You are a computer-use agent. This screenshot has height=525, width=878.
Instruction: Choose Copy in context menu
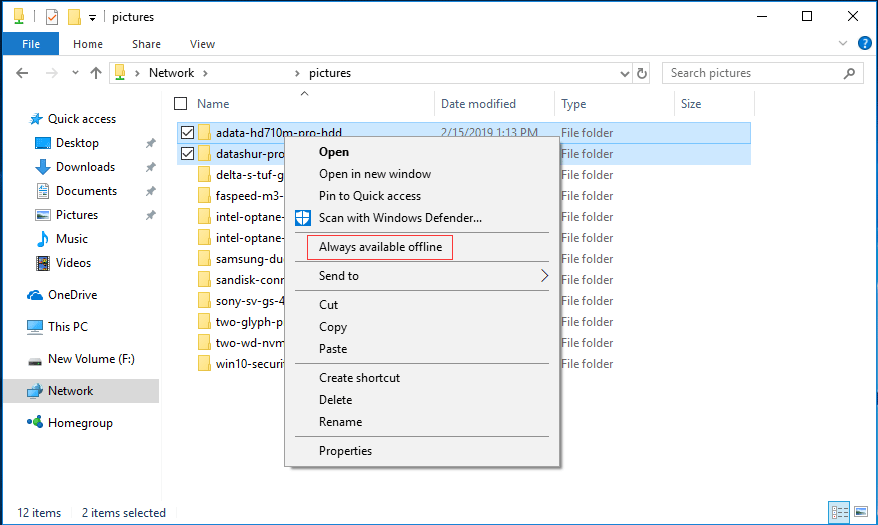click(333, 327)
